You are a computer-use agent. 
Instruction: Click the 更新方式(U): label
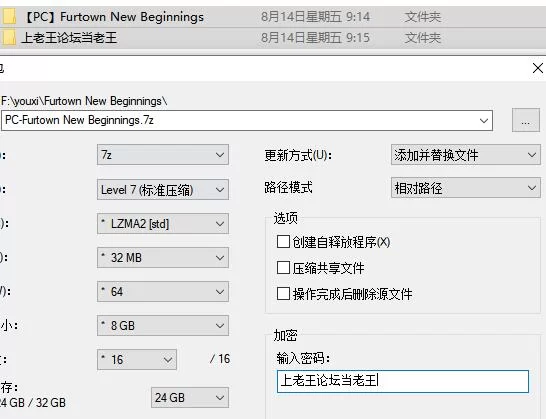click(298, 155)
